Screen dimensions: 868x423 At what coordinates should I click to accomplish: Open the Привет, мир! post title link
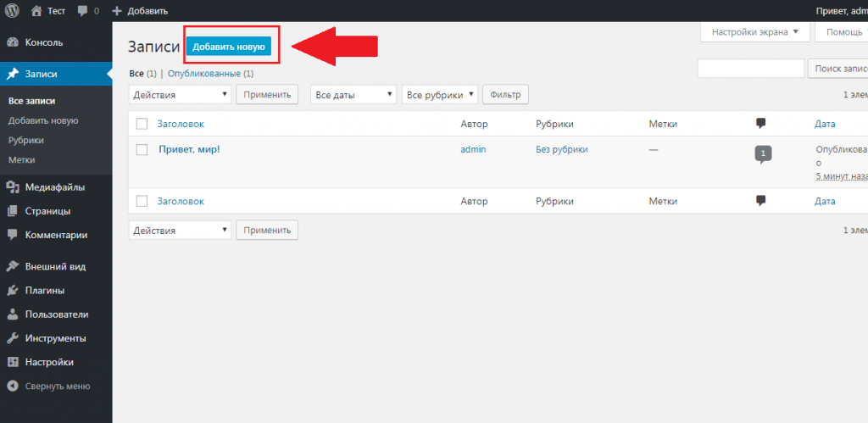[189, 149]
